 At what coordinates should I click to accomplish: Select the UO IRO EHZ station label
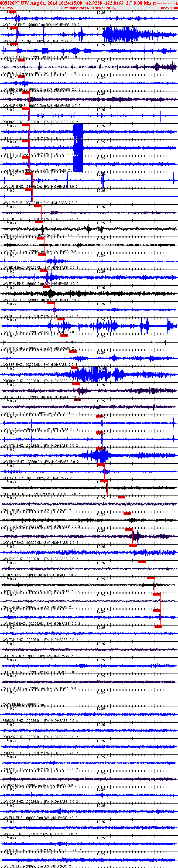[x=40, y=170]
